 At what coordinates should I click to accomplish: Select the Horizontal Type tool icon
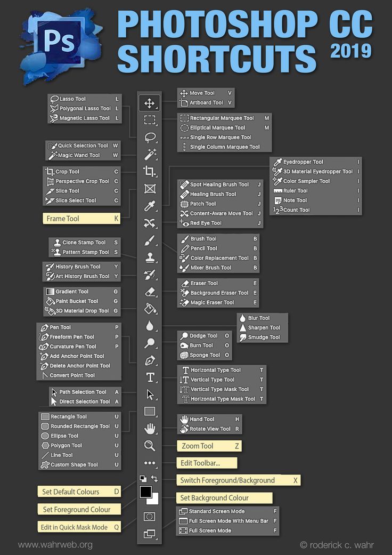click(150, 377)
